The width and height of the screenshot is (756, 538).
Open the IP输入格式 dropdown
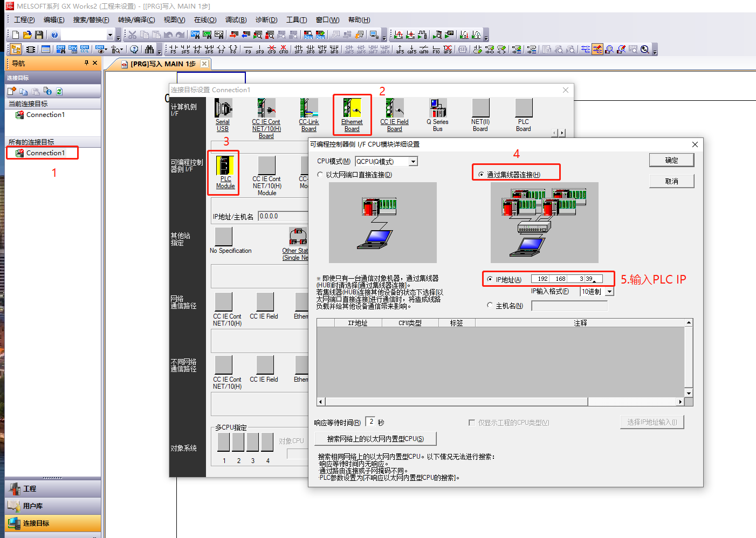click(x=609, y=292)
